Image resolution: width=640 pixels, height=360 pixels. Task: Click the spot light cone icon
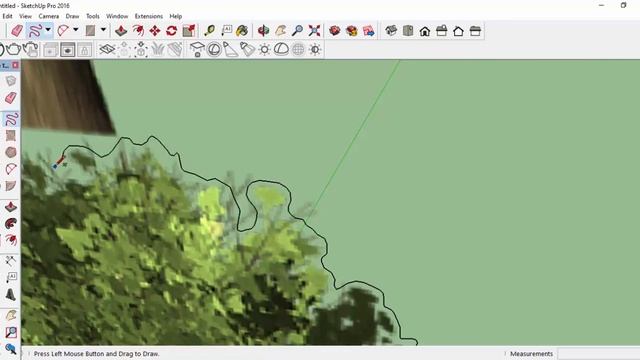click(231, 49)
